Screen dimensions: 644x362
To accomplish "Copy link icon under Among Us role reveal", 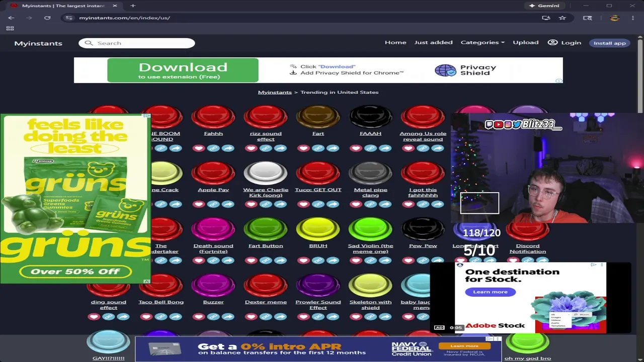I will tap(423, 148).
